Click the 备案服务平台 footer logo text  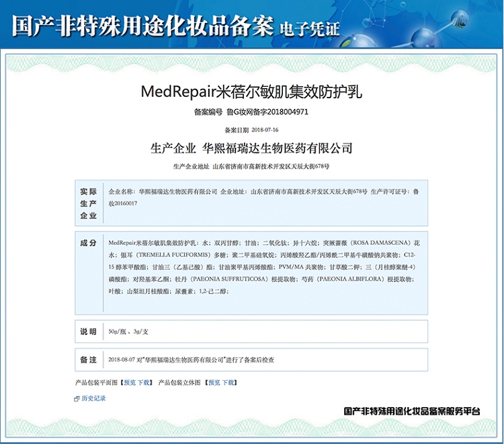point(411,411)
